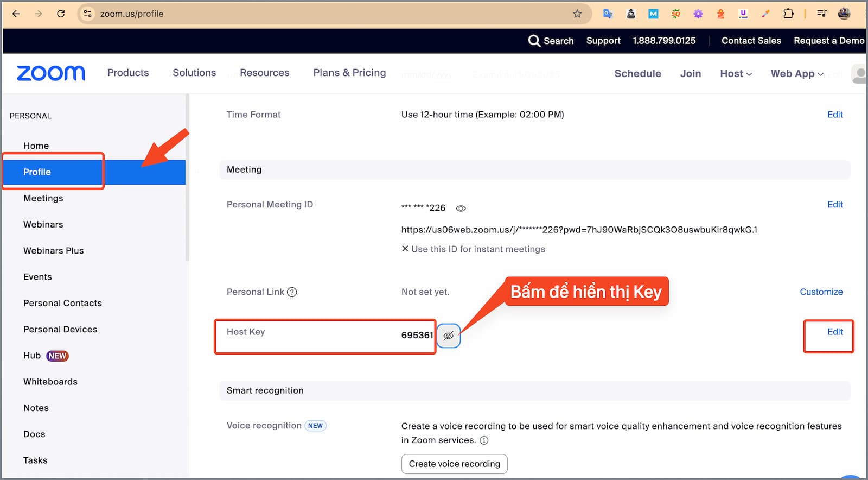This screenshot has width=868, height=480.
Task: Open Meetings in the sidebar
Action: (x=43, y=198)
